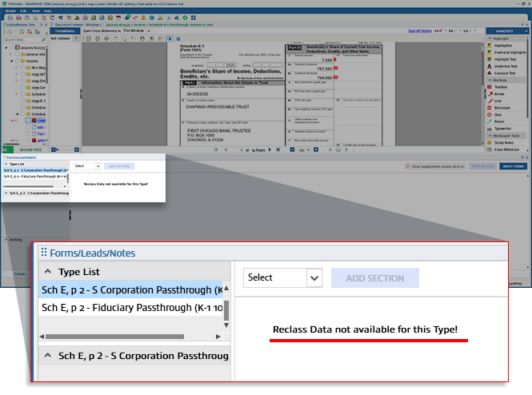The height and width of the screenshot is (395, 532).
Task: Check the box next to Income folder
Action: tap(16, 60)
